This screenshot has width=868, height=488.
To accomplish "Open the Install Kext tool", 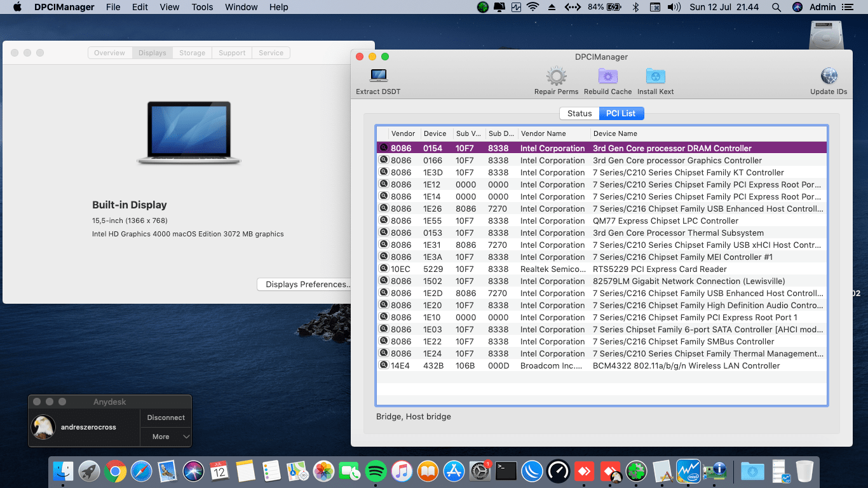I will [655, 76].
